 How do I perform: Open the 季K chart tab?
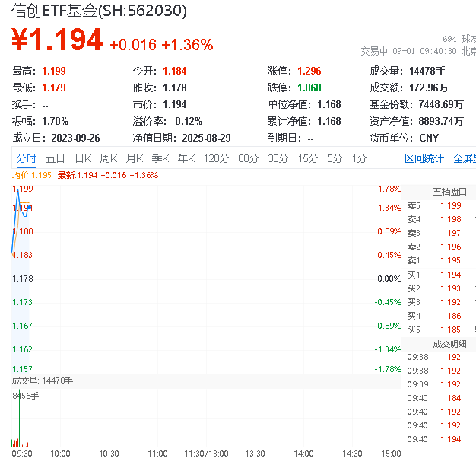160,158
